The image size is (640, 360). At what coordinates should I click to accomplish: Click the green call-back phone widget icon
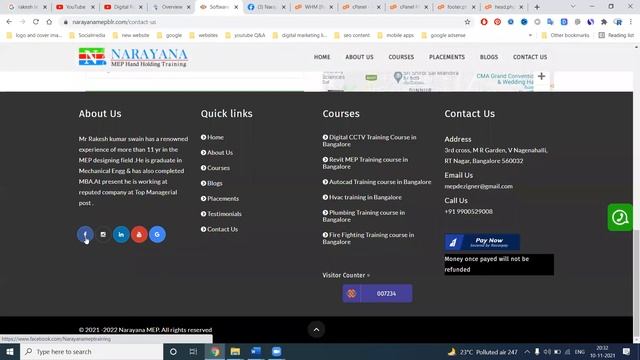point(620,217)
